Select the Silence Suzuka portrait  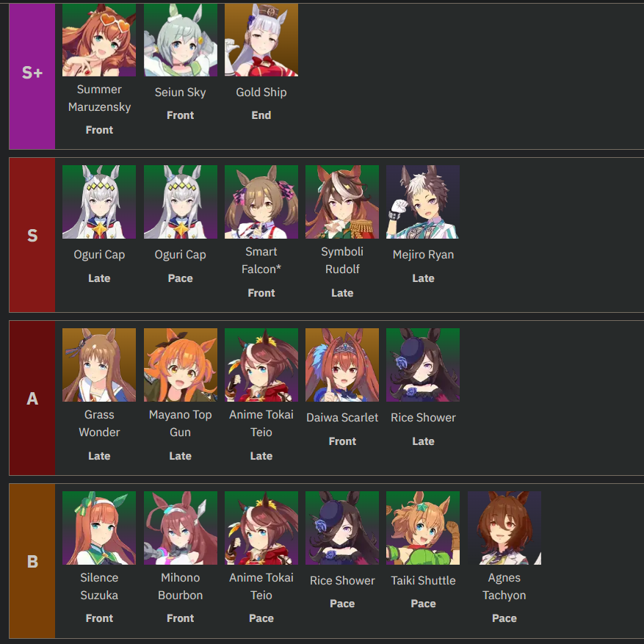pyautogui.click(x=99, y=528)
